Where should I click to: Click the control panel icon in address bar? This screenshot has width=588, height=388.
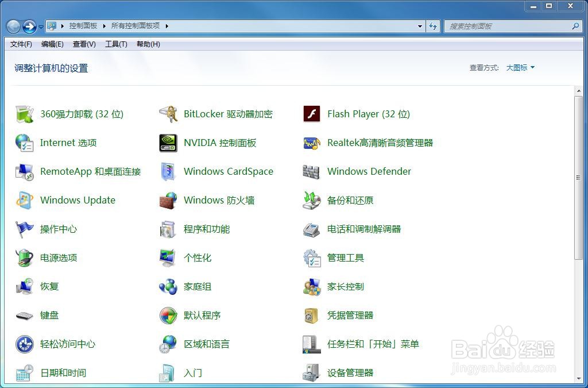52,26
